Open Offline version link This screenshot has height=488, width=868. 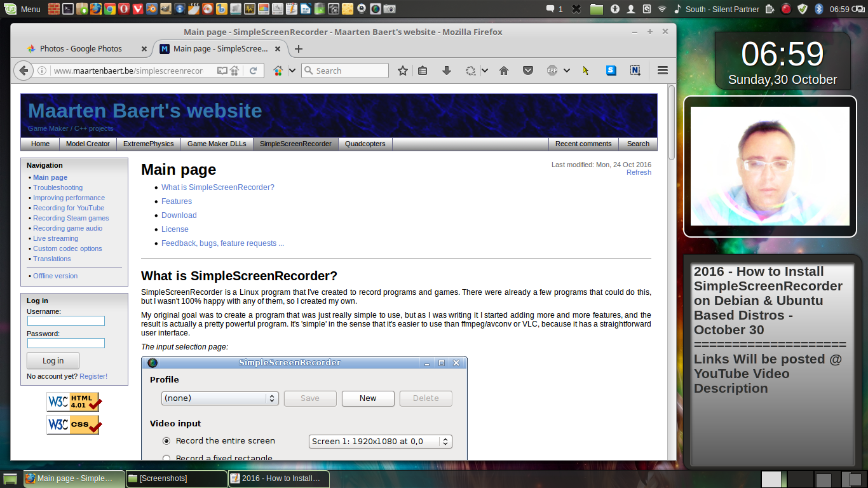[x=55, y=276]
